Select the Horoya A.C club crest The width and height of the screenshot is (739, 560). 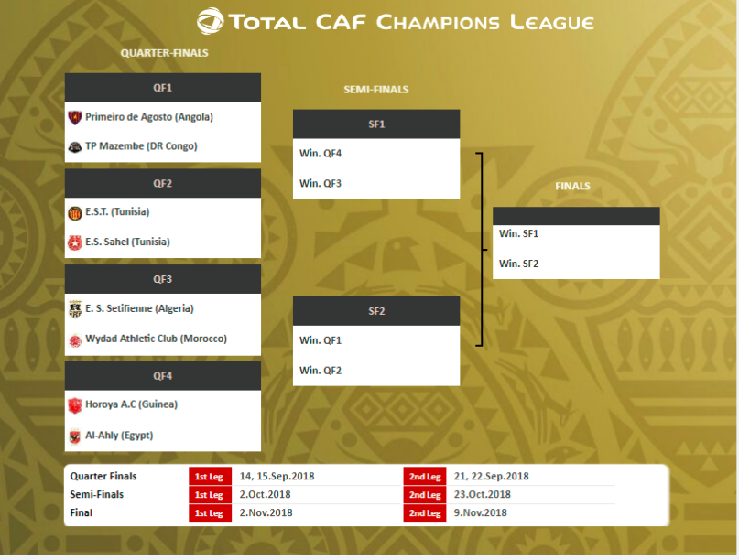tap(75, 405)
